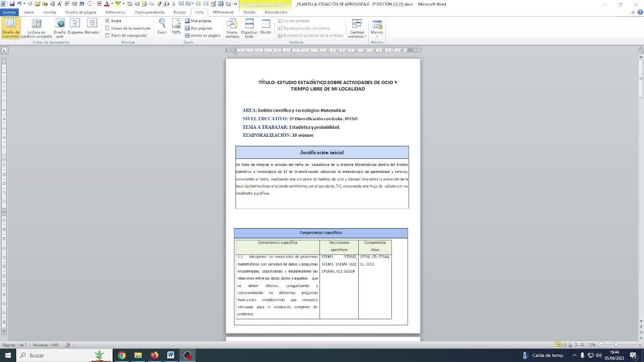Open the notification center in taskbar
Image resolution: width=644 pixels, height=362 pixels.
tap(633, 355)
